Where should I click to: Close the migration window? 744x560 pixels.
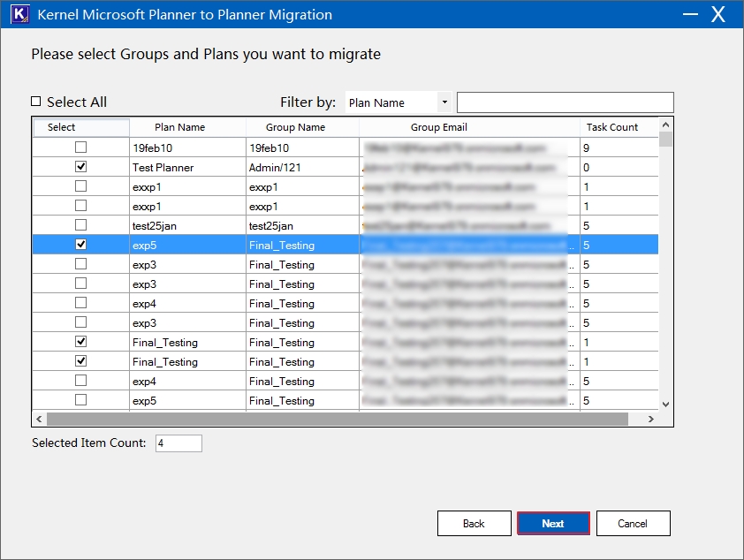coord(718,14)
